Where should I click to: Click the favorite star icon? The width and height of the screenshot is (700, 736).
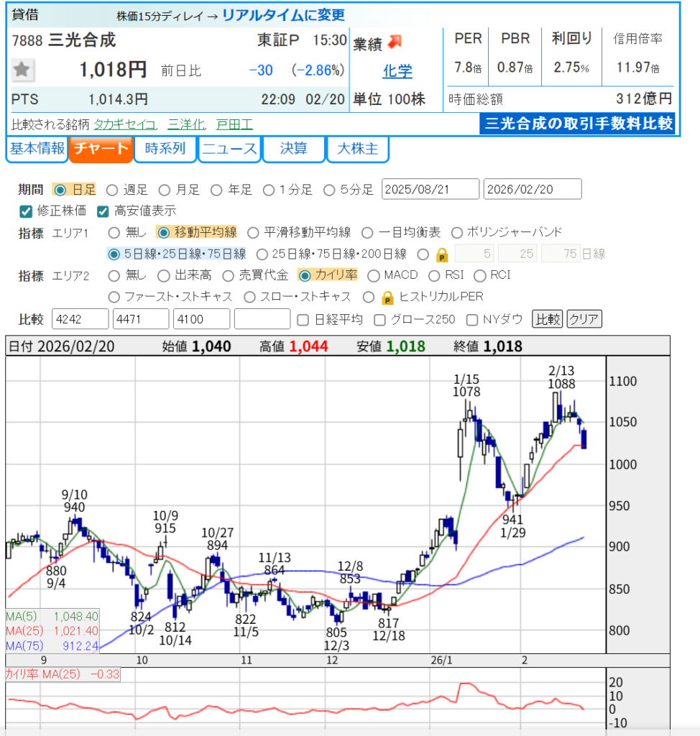click(x=22, y=70)
